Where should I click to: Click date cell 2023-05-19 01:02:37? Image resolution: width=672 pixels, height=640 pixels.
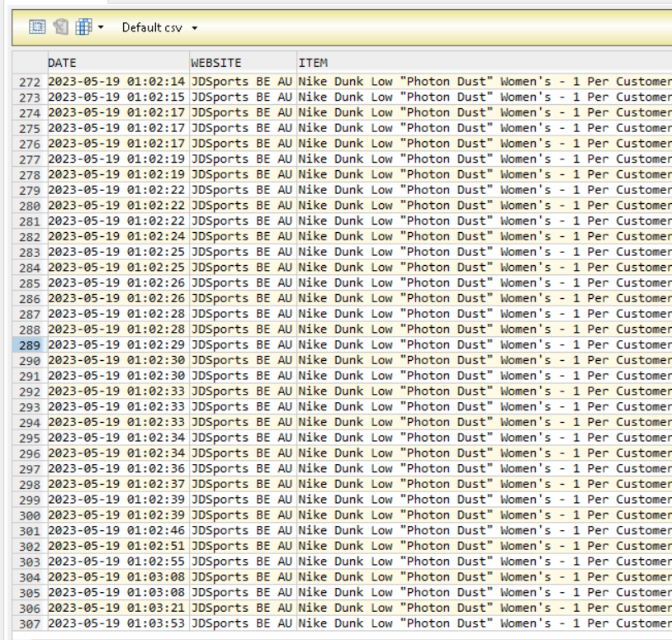click(118, 484)
